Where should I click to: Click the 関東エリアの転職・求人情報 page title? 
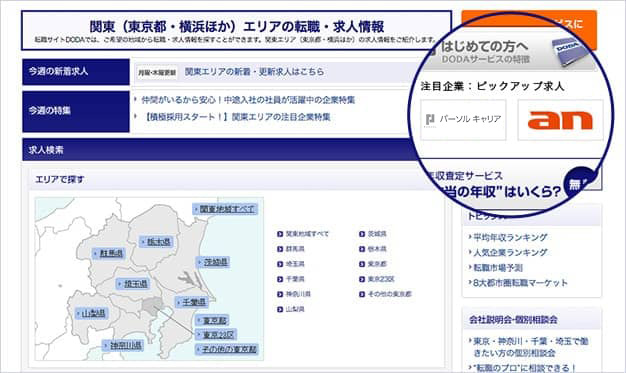(236, 27)
